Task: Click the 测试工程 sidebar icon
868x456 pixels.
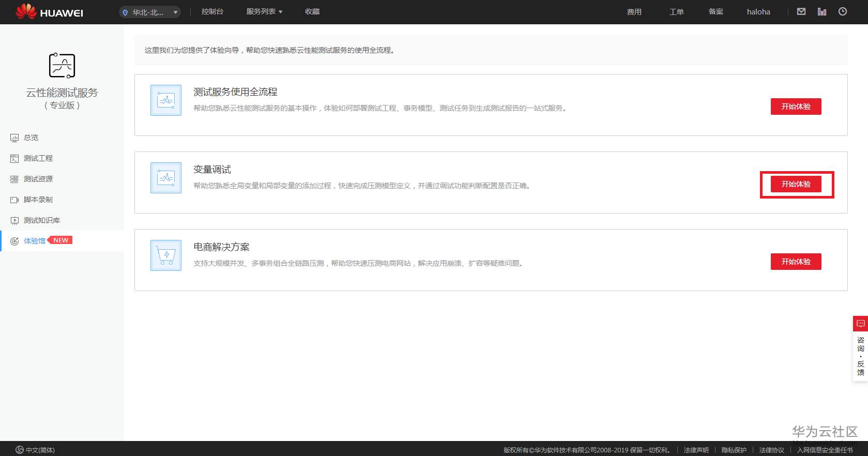Action: point(14,159)
